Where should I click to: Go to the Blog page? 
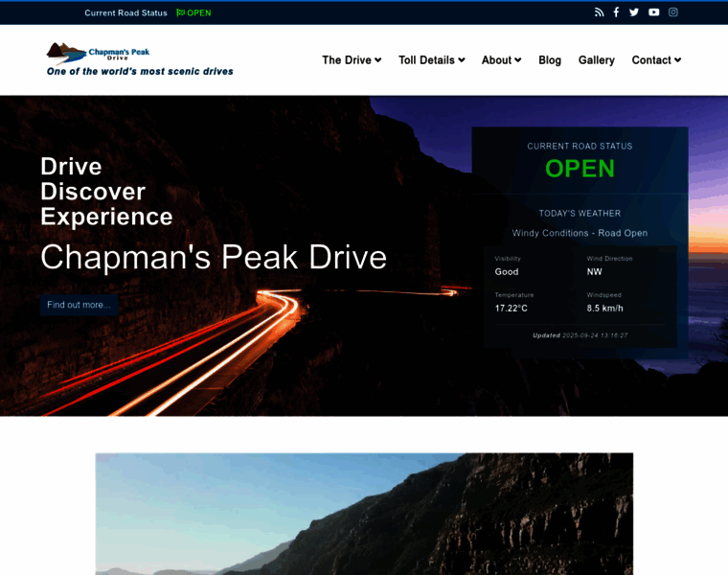550,59
